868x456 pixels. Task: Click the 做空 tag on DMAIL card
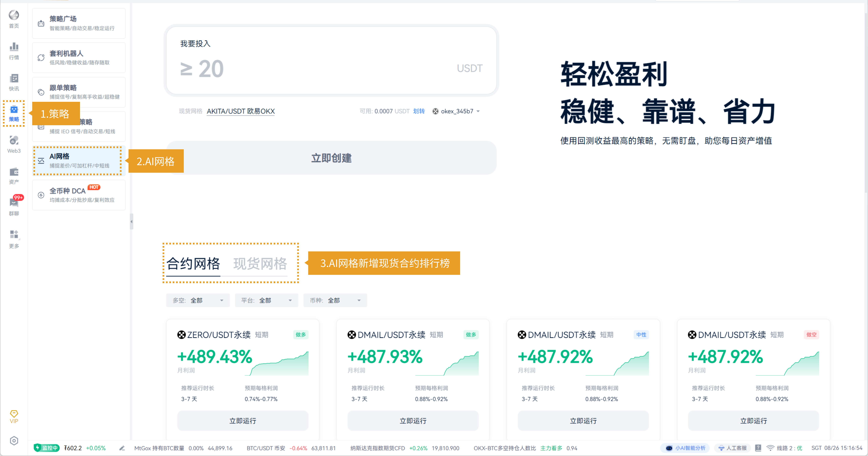click(811, 335)
